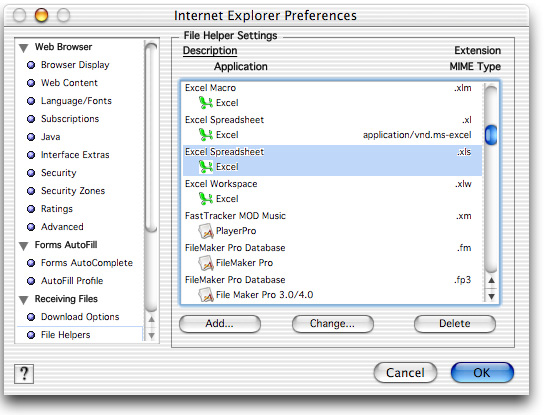Viewport: 549px width, 415px height.
Task: Click the helper list scroll down arrow
Action: [491, 297]
